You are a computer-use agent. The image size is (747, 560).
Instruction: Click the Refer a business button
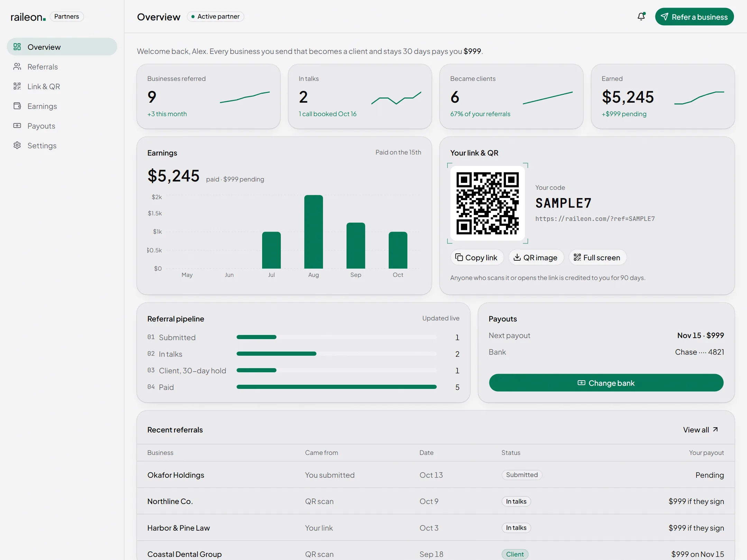coord(694,17)
